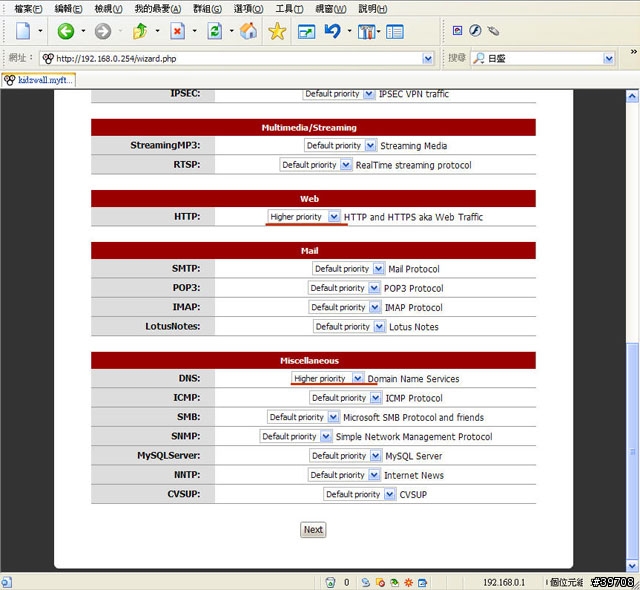The height and width of the screenshot is (590, 640).
Task: Open SMTP priority dropdown
Action: click(348, 268)
